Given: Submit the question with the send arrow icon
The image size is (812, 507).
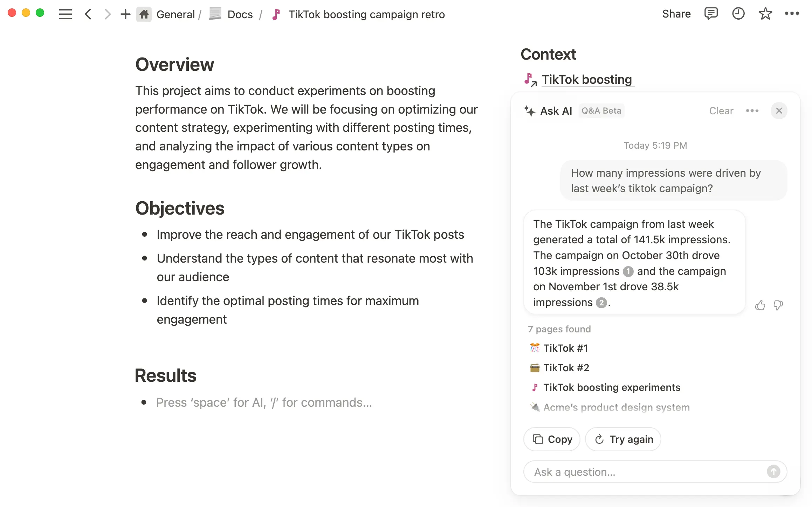Looking at the screenshot, I should (773, 472).
